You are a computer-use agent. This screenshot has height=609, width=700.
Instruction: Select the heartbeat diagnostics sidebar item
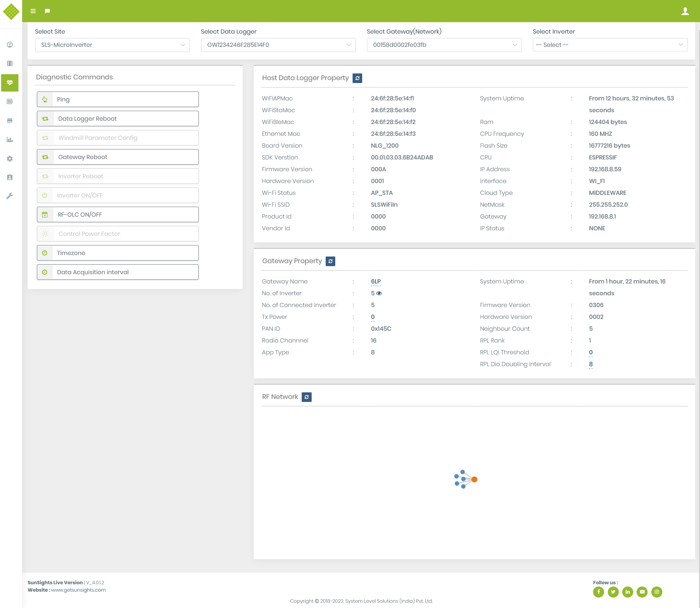coord(10,83)
